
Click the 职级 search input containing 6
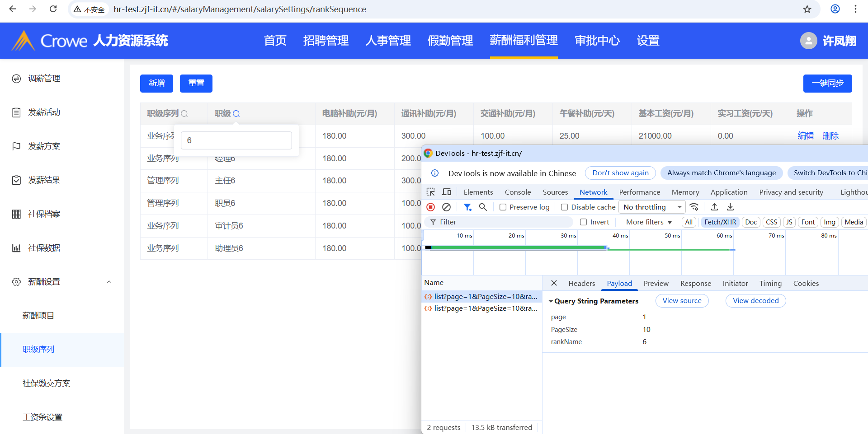[x=236, y=140]
